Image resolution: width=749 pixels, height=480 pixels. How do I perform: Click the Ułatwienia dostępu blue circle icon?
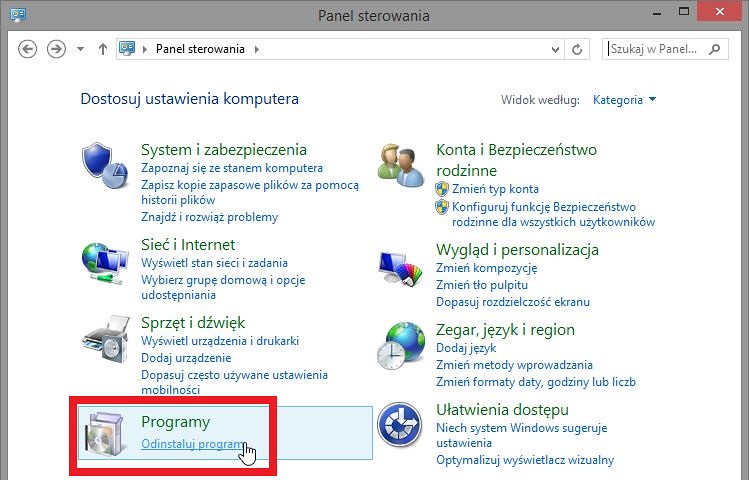[x=399, y=425]
